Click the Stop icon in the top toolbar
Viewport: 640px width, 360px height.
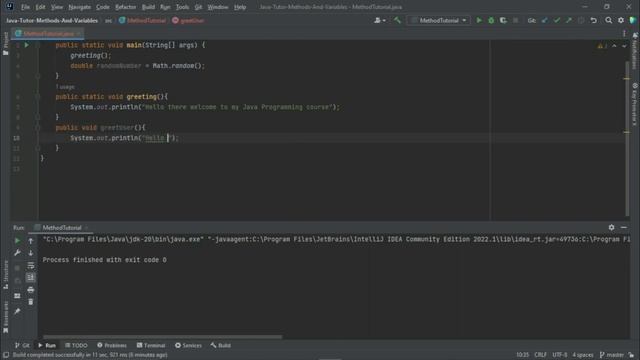pyautogui.click(x=516, y=20)
